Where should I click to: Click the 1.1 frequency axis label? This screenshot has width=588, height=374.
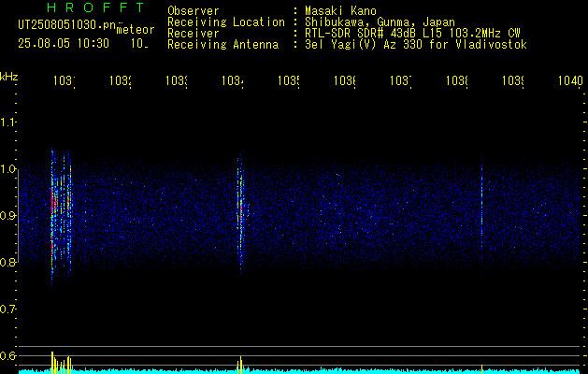pyautogui.click(x=8, y=122)
